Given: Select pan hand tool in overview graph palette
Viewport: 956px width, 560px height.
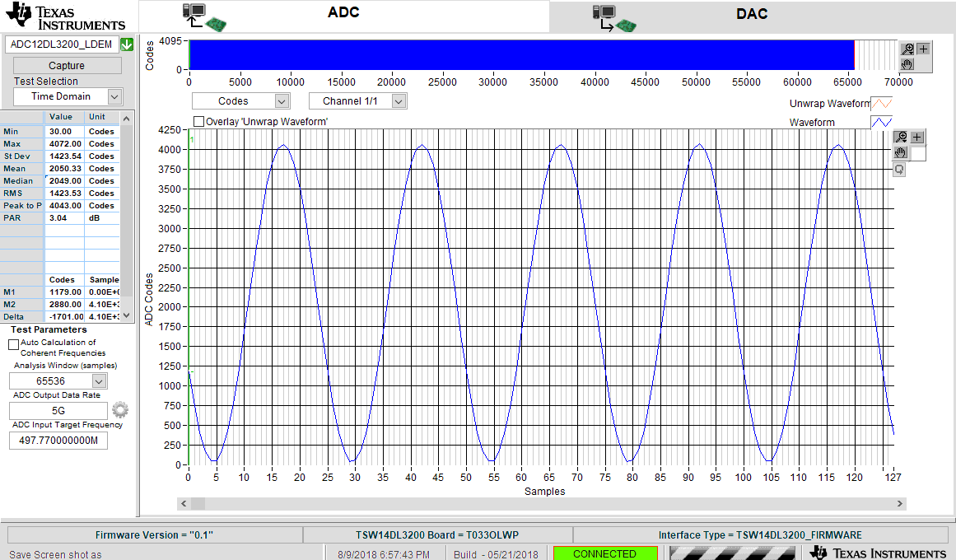Looking at the screenshot, I should click(x=907, y=63).
